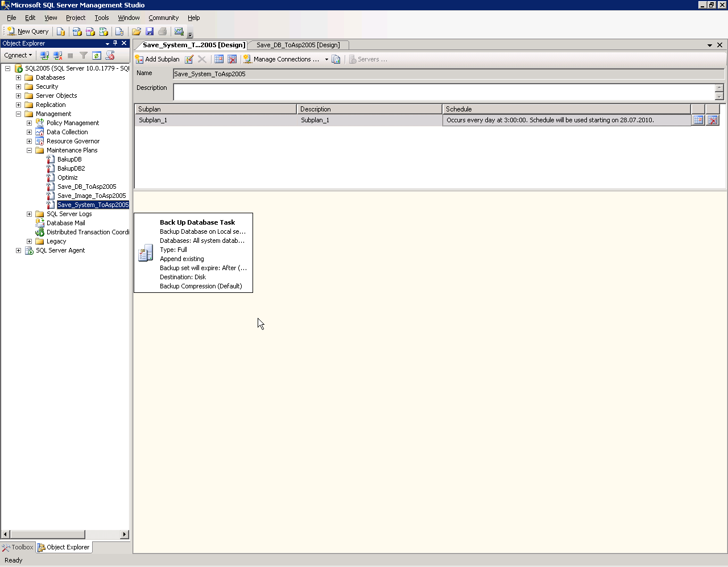Click the plan Name field
Viewport: 728px width, 567px height.
[x=449, y=74]
